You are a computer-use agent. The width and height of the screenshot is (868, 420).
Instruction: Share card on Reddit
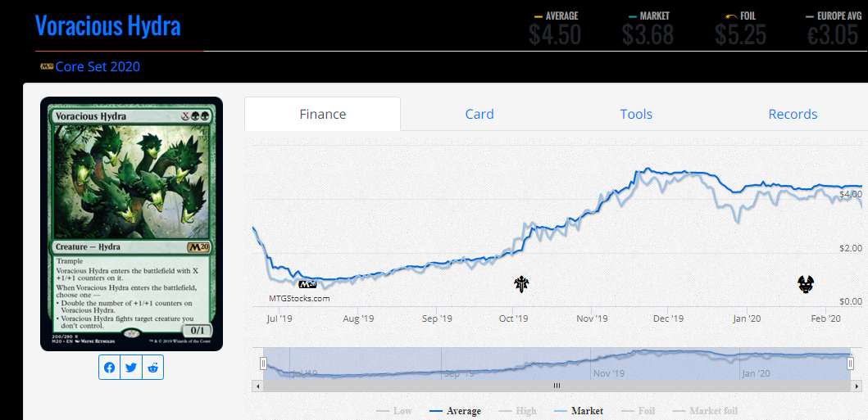[x=152, y=368]
